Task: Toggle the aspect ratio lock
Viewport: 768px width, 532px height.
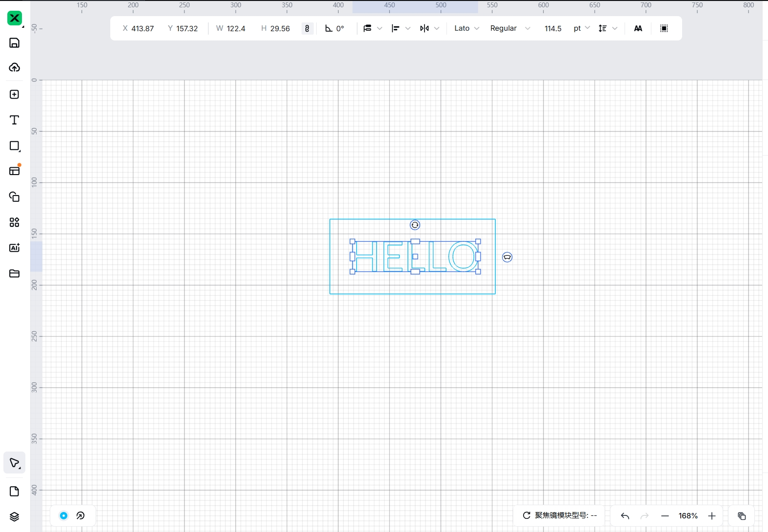Action: click(307, 28)
